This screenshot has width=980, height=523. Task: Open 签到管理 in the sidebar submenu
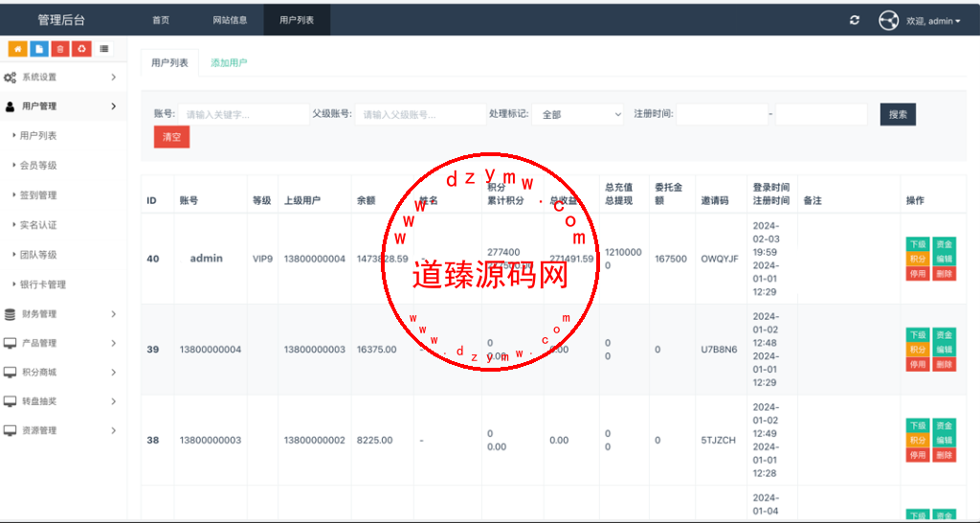tap(38, 195)
